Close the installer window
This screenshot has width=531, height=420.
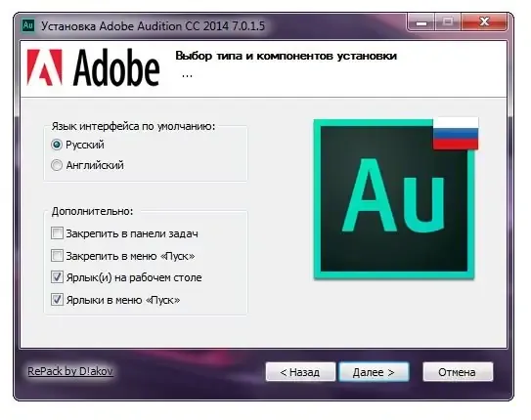click(484, 22)
